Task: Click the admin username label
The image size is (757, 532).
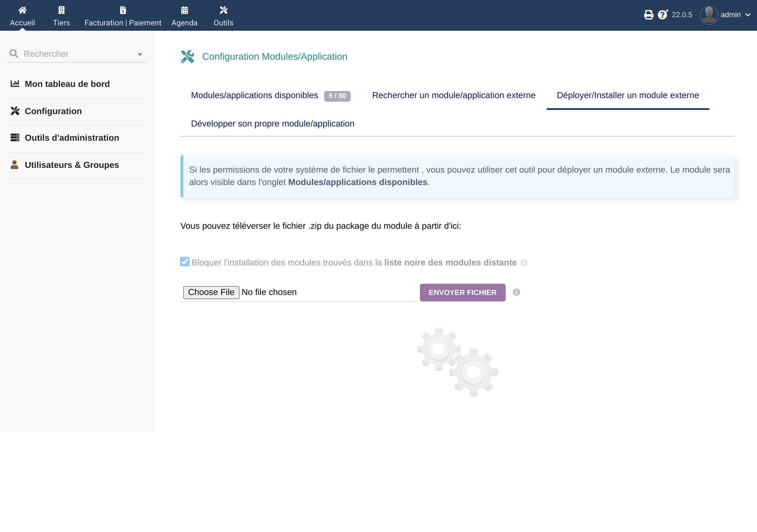Action: [x=731, y=15]
